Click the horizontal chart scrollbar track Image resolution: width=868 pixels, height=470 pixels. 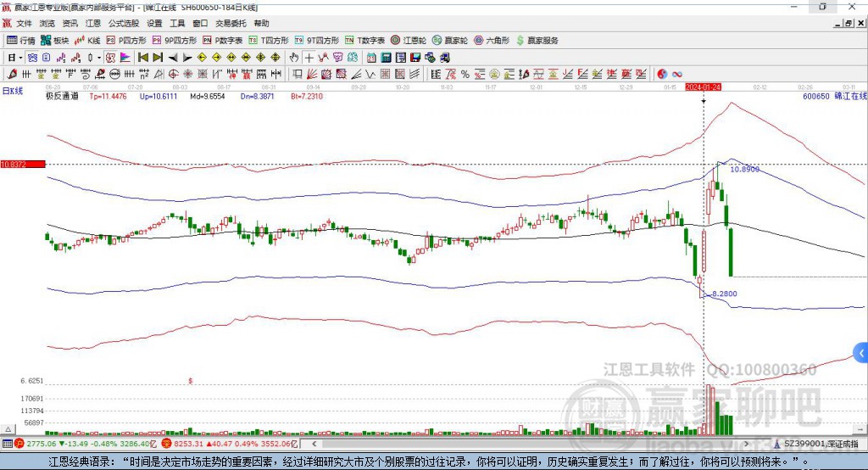click(530, 444)
